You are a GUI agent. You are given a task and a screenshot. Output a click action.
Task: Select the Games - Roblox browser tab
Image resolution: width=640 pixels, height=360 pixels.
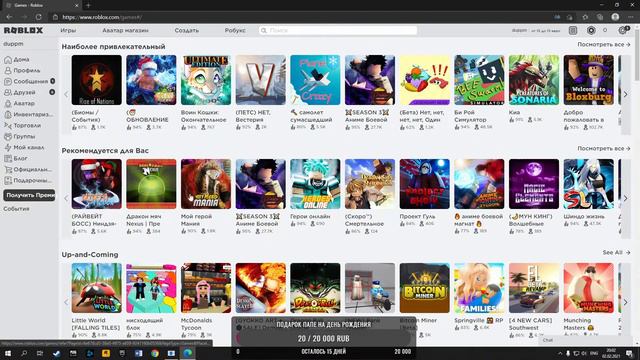(x=41, y=5)
